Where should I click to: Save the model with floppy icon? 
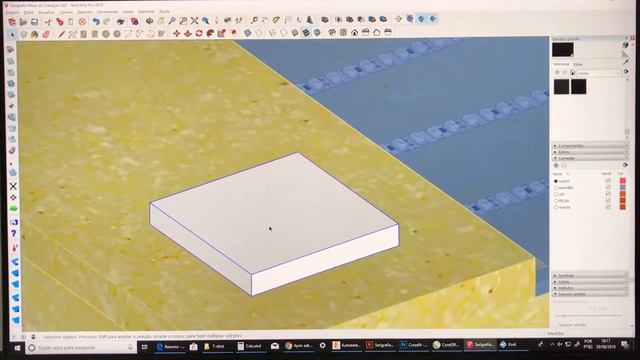tap(35, 22)
